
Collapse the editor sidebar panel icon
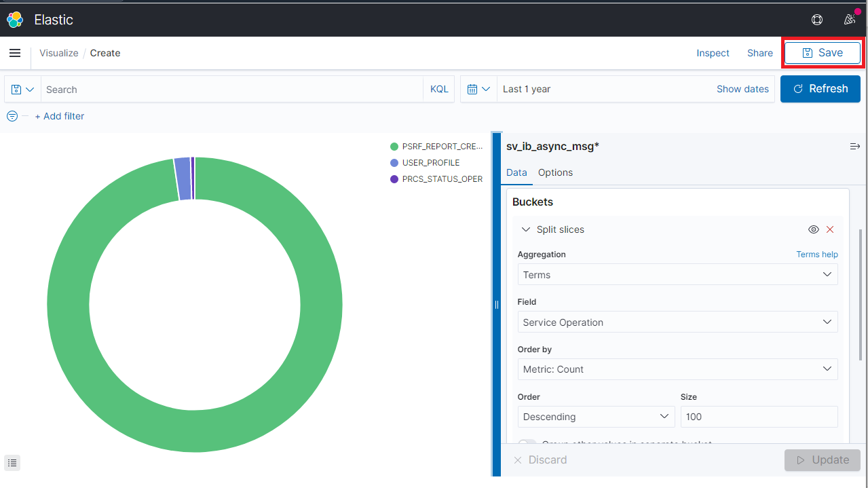click(x=854, y=147)
